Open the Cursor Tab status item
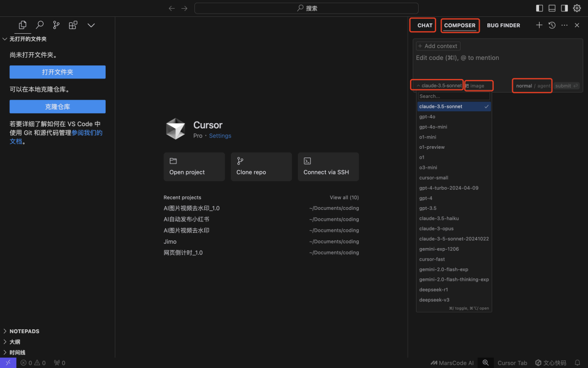Image resolution: width=588 pixels, height=368 pixels. [x=512, y=363]
